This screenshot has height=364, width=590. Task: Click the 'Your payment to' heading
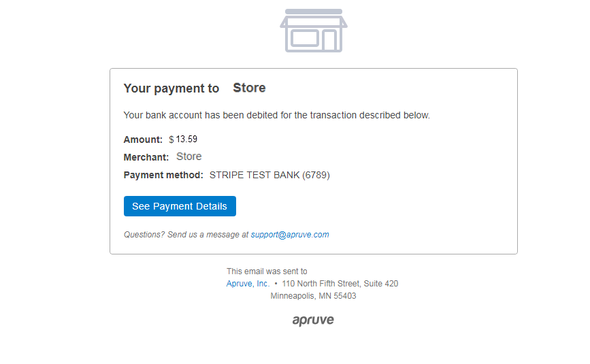click(171, 88)
